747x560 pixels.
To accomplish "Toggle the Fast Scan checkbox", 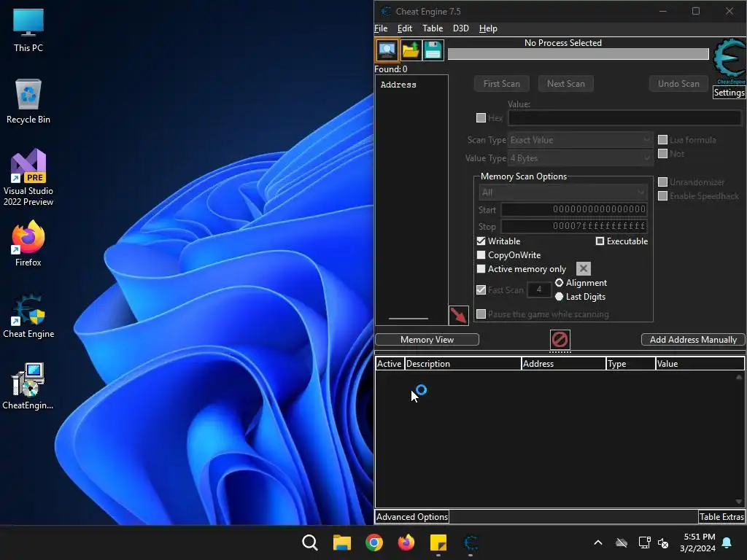I will click(481, 289).
